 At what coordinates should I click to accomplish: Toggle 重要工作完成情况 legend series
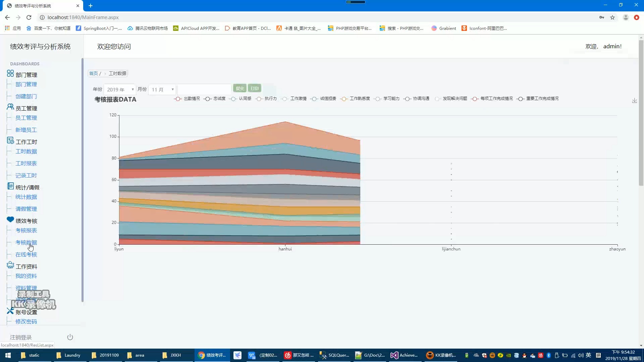coord(538,99)
